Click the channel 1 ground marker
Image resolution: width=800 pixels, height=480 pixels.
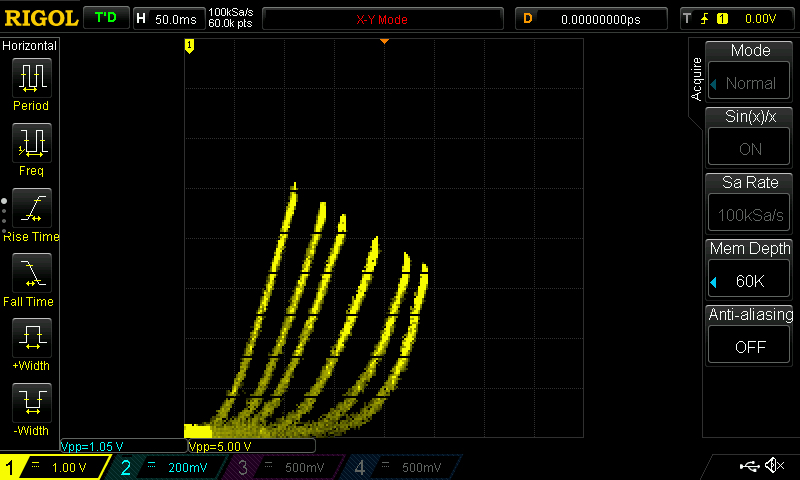pos(189,46)
